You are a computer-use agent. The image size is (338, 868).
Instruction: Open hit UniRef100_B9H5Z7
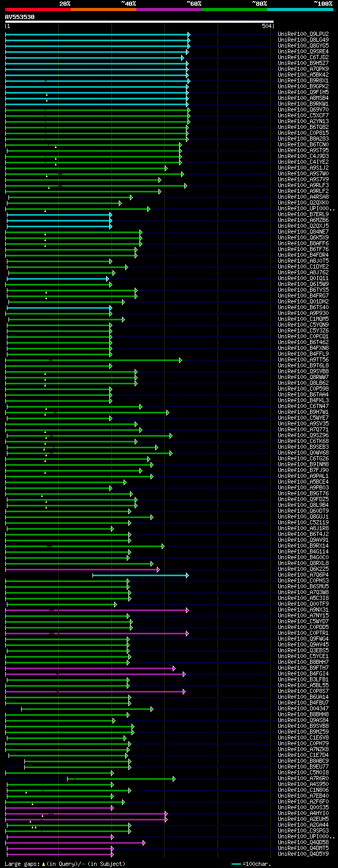click(303, 63)
